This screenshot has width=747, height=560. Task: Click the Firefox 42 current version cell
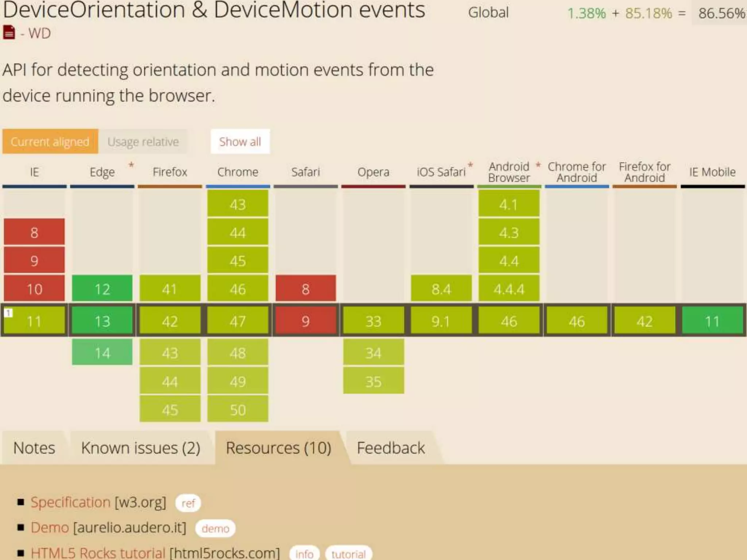pyautogui.click(x=170, y=321)
